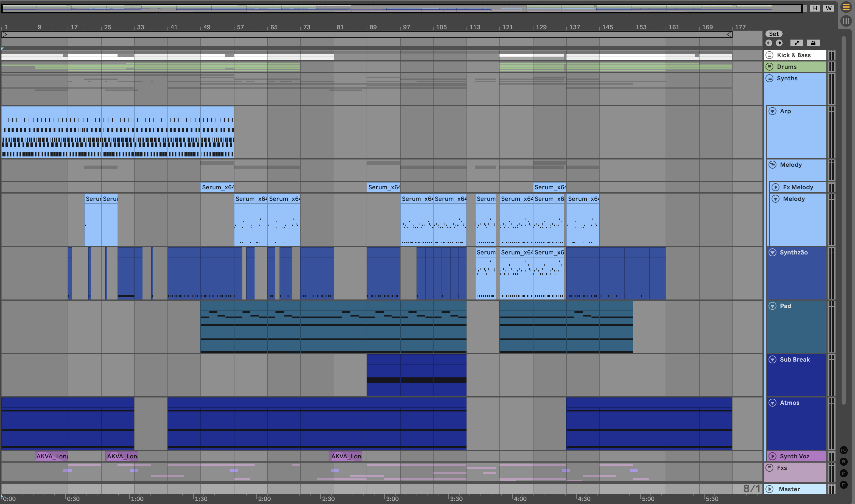Click the bar 89 marker in ruler

(x=373, y=27)
